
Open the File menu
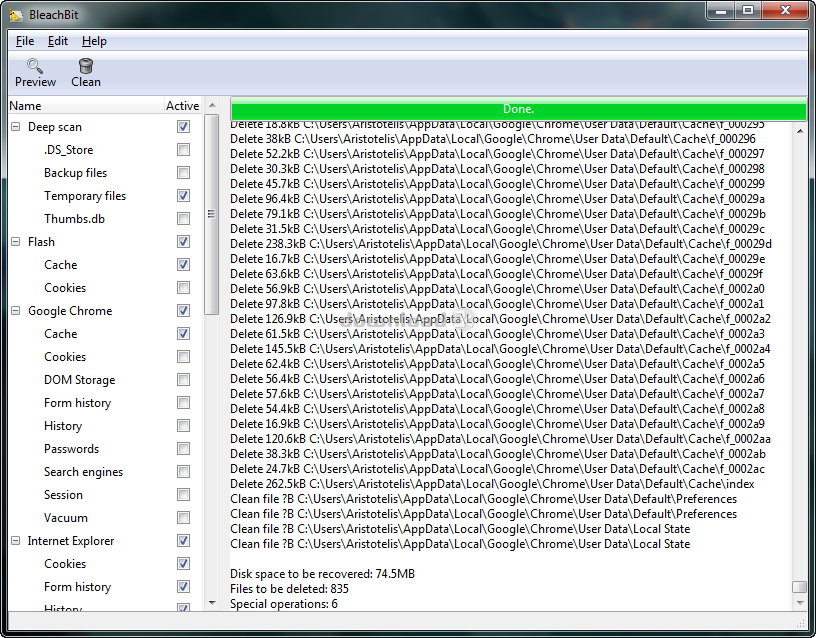[x=25, y=41]
